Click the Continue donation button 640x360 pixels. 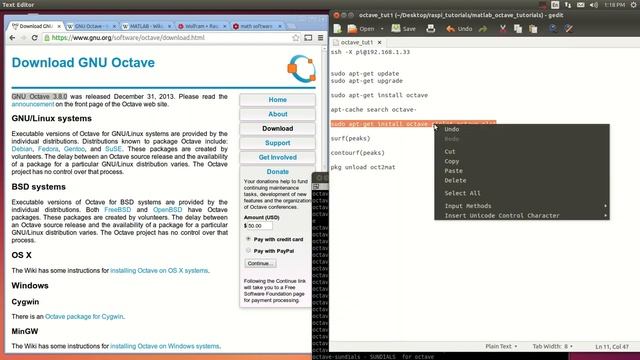pyautogui.click(x=260, y=263)
